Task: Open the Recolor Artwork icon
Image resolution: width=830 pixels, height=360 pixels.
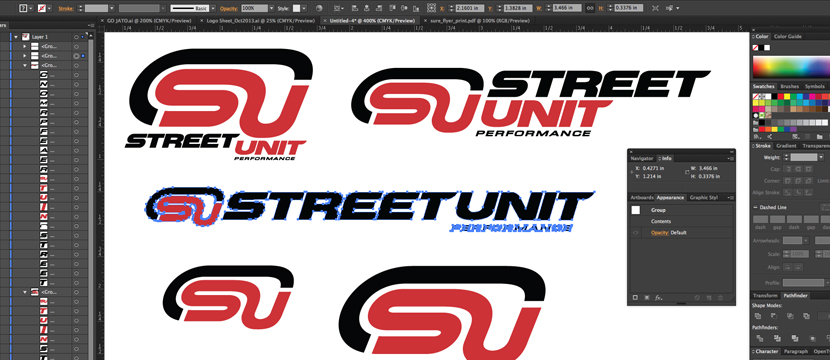Action: pyautogui.click(x=319, y=8)
